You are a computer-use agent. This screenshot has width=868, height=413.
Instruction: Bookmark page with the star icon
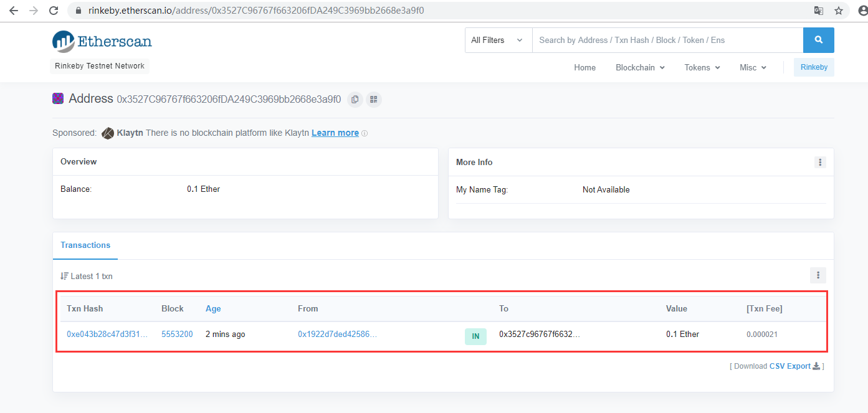(x=839, y=11)
